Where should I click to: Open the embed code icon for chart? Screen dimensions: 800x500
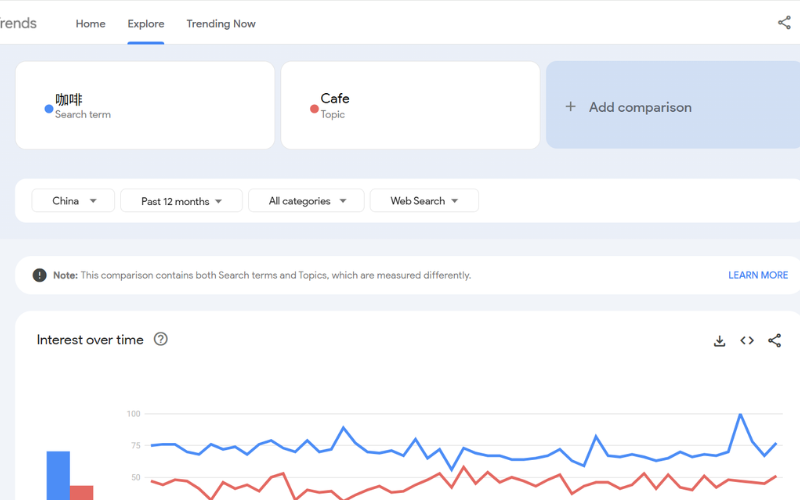[747, 341]
